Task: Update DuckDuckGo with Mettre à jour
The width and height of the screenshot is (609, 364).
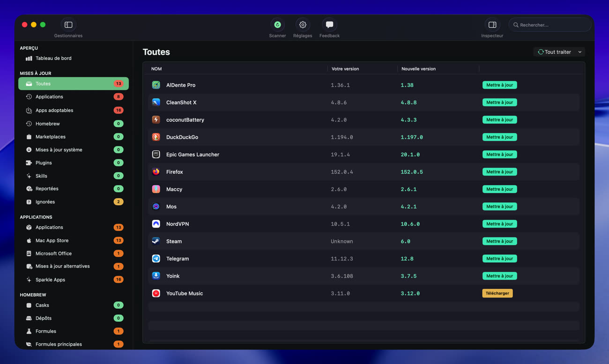Action: click(x=499, y=137)
